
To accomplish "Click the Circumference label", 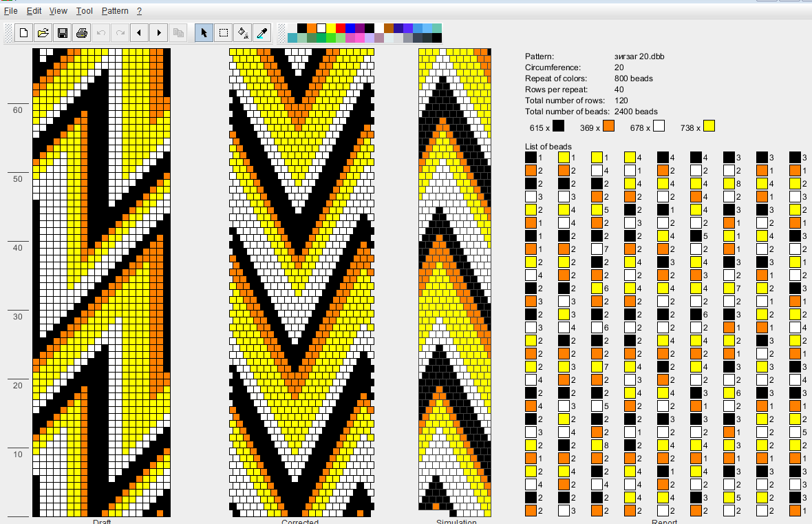I will (x=553, y=67).
